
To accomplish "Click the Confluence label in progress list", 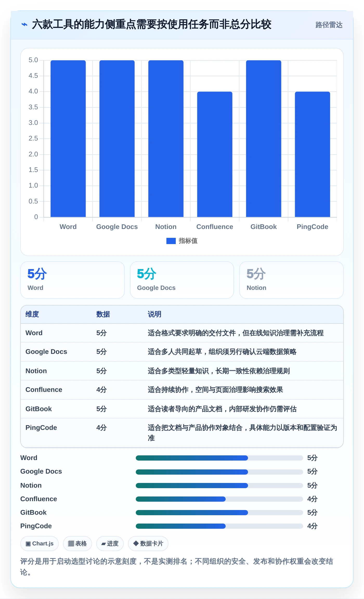I will [39, 499].
